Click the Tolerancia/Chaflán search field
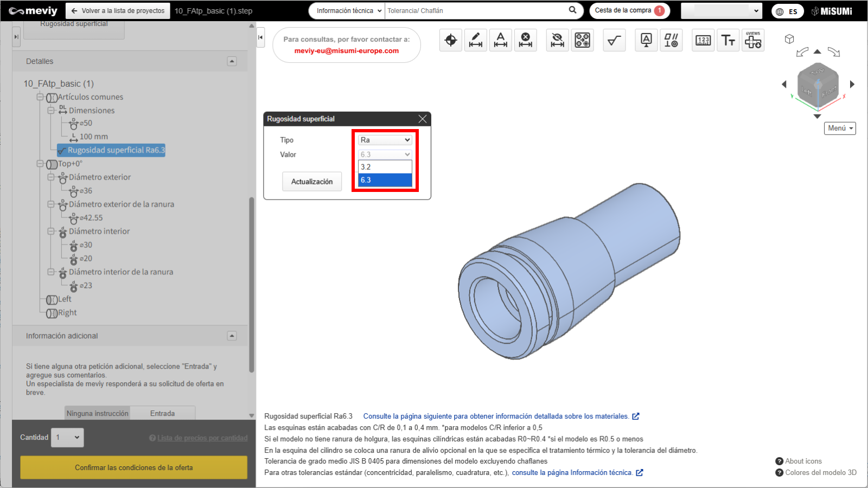 click(x=475, y=11)
